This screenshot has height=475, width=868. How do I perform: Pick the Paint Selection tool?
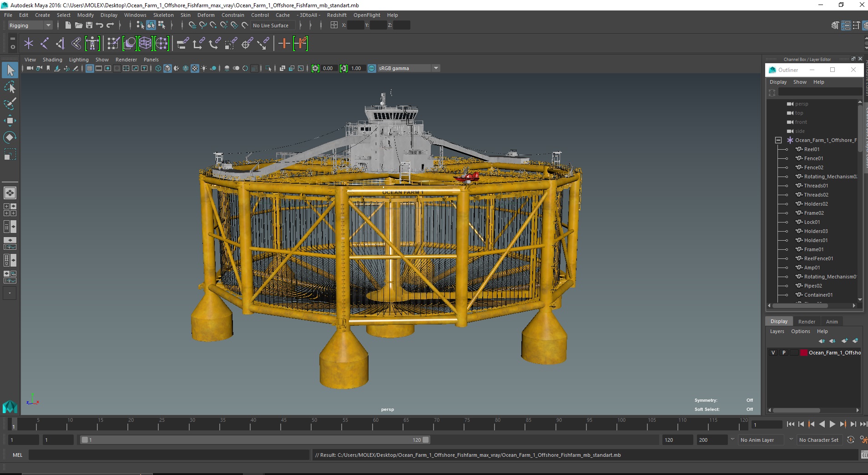10,104
